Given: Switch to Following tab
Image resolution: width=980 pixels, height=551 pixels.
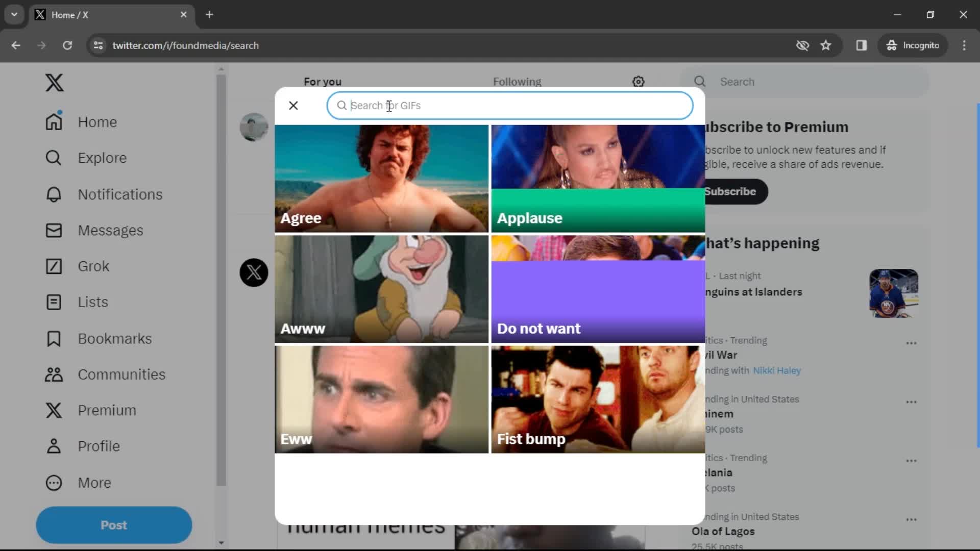Looking at the screenshot, I should coord(517,82).
